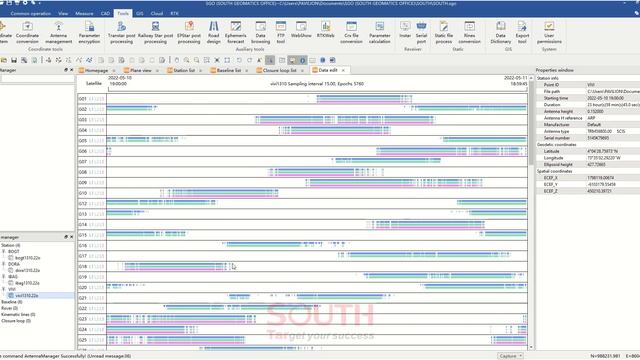Open Static file process tool
The image size is (640, 360).
pyautogui.click(x=444, y=32)
